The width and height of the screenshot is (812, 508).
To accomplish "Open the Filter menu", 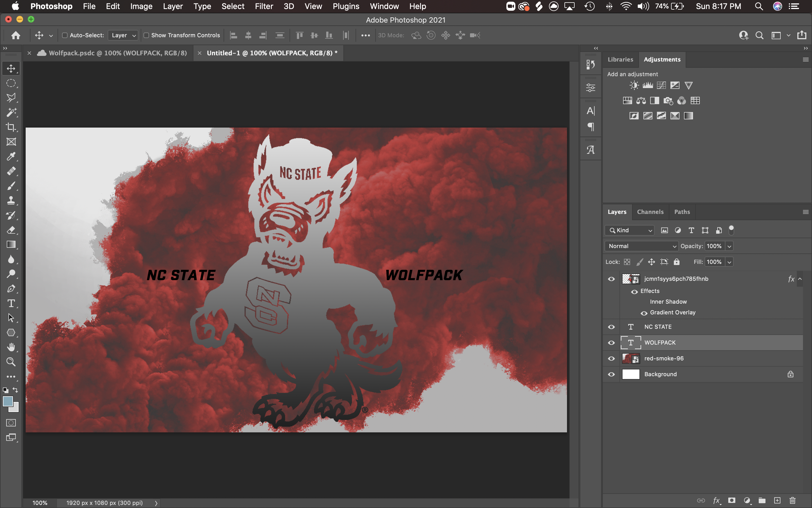I will click(x=264, y=6).
